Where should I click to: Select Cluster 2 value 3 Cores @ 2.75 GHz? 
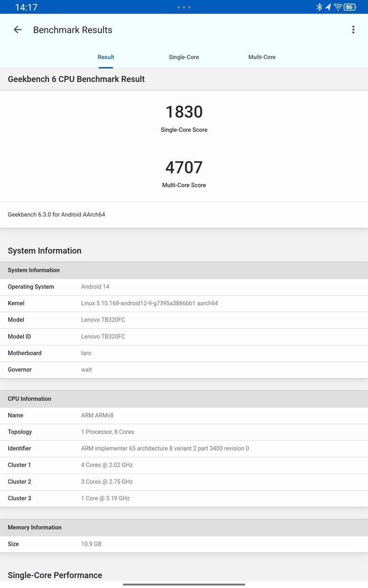pos(107,481)
